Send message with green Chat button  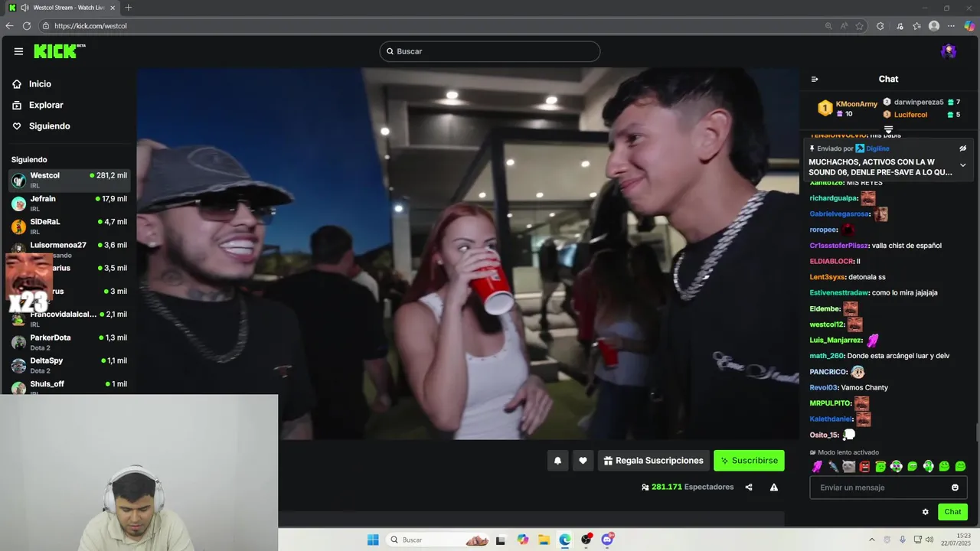tap(952, 512)
